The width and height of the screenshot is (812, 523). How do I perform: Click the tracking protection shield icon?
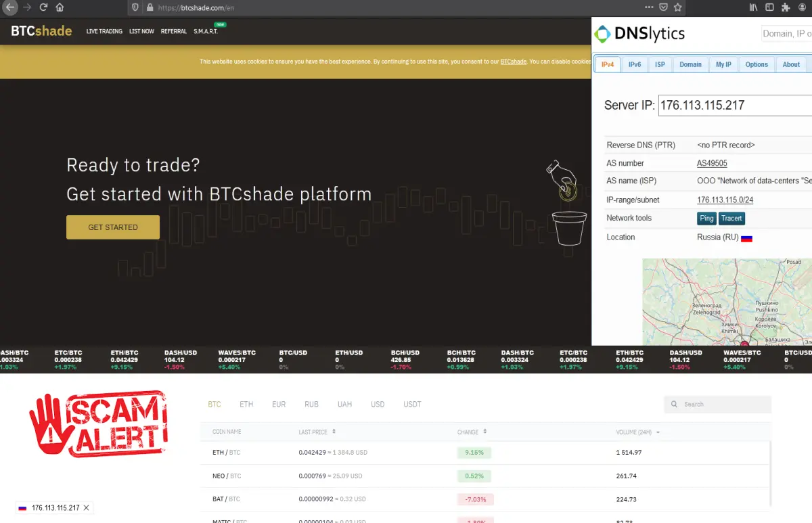(135, 7)
